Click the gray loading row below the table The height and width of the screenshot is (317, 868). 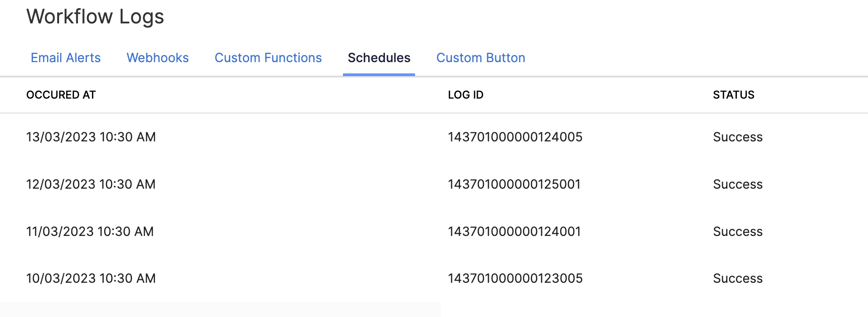click(220, 310)
